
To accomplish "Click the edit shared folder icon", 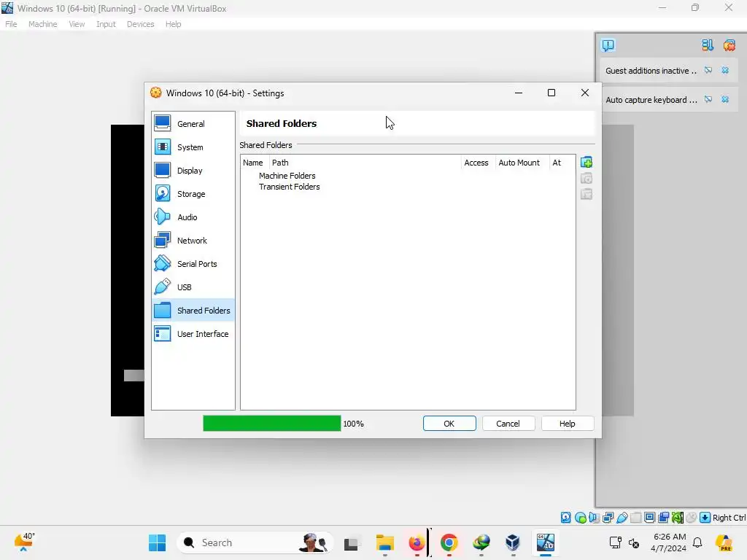I will (x=587, y=179).
